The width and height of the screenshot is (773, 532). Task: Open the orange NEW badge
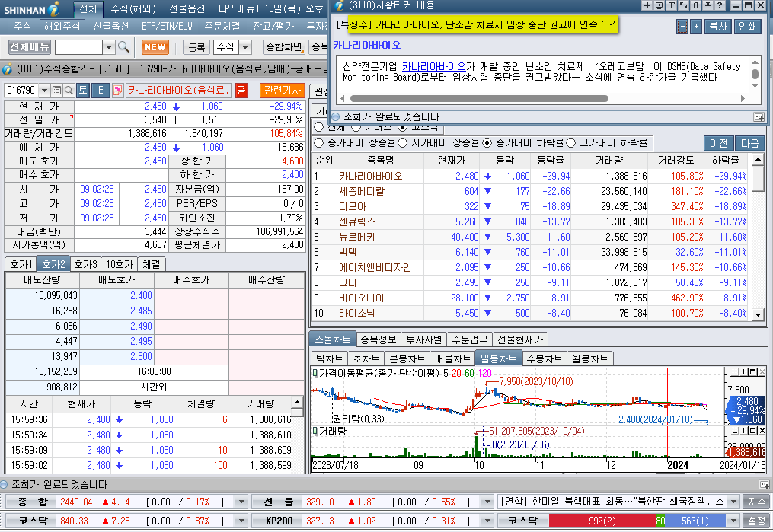(155, 47)
